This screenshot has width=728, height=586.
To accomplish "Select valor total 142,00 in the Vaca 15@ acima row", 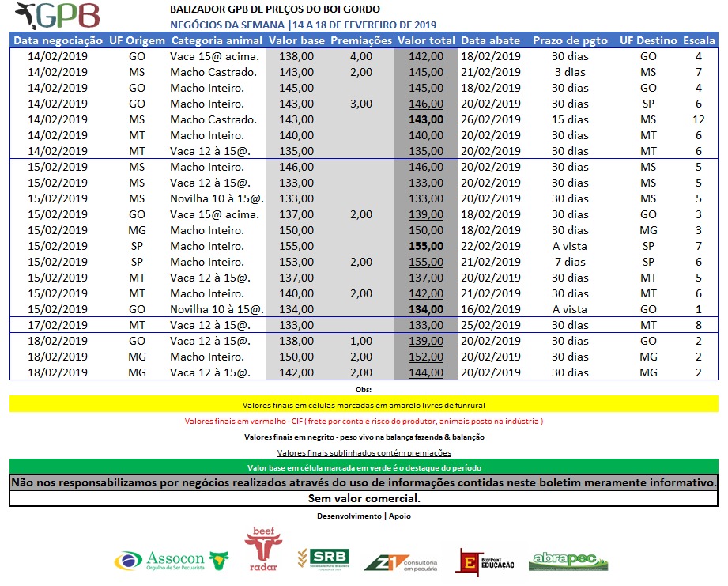I will 426,56.
